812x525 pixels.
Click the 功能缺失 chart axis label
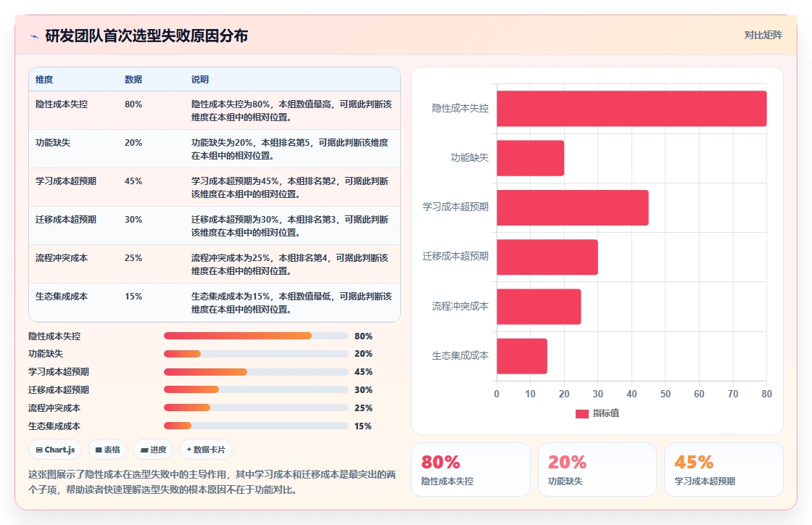(x=470, y=157)
